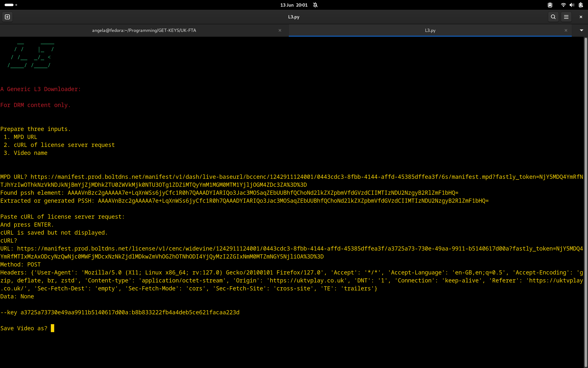Screen dimensions: 588x368
Task: Open the clock and calendar menu
Action: (294, 5)
